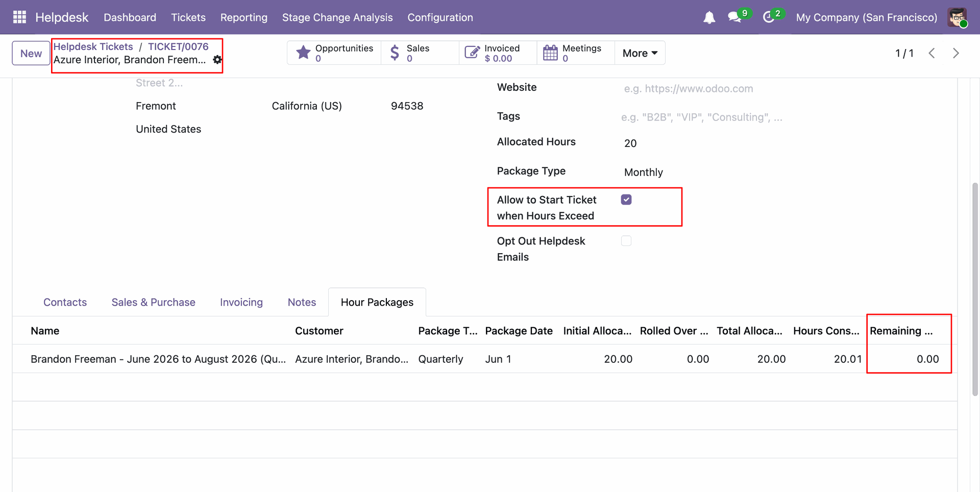
Task: Open the apps grid menu icon
Action: [19, 17]
